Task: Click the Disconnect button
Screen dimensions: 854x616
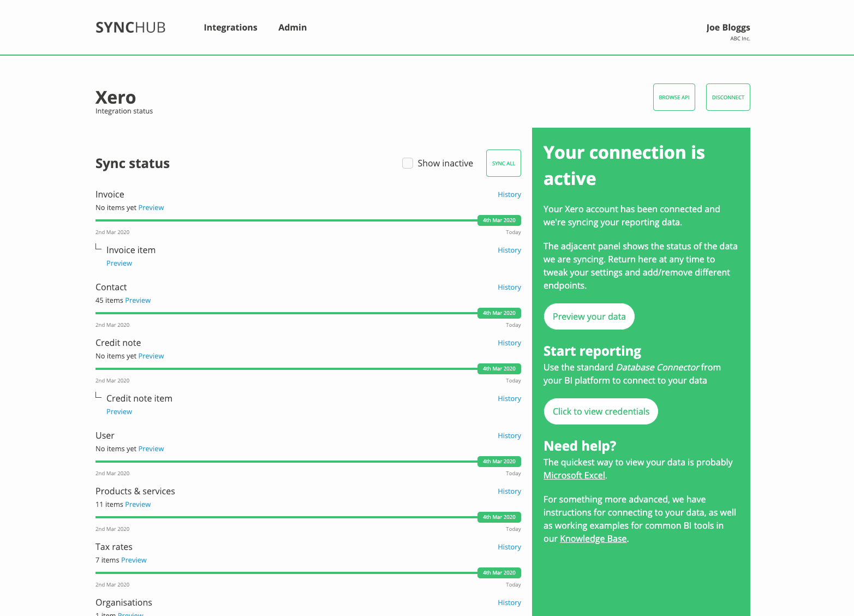Action: (728, 97)
